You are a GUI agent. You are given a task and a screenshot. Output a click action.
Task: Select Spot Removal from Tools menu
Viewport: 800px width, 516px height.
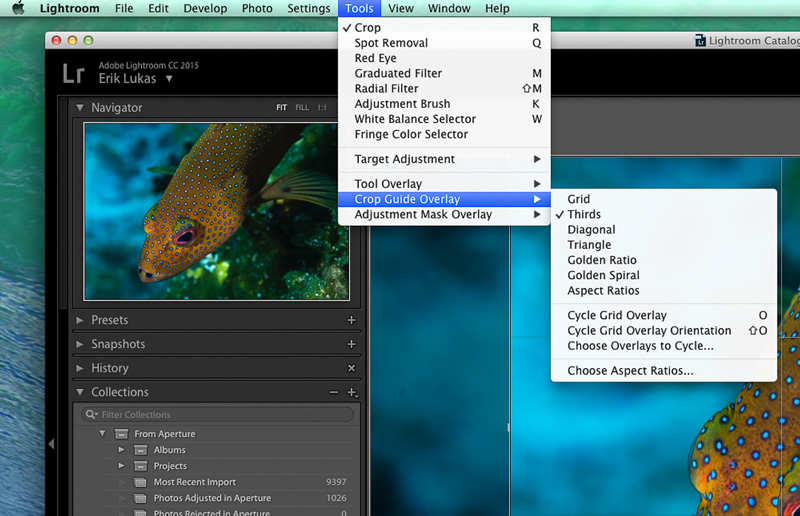click(391, 43)
